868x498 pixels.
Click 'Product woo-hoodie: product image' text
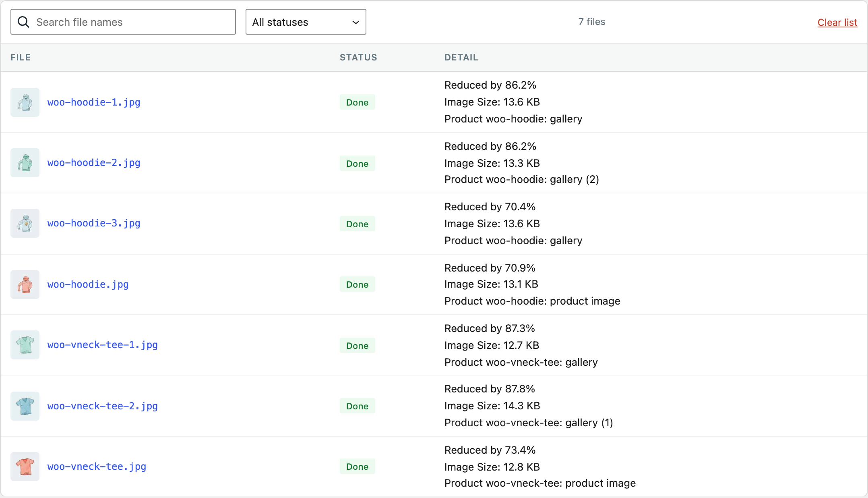pyautogui.click(x=532, y=301)
